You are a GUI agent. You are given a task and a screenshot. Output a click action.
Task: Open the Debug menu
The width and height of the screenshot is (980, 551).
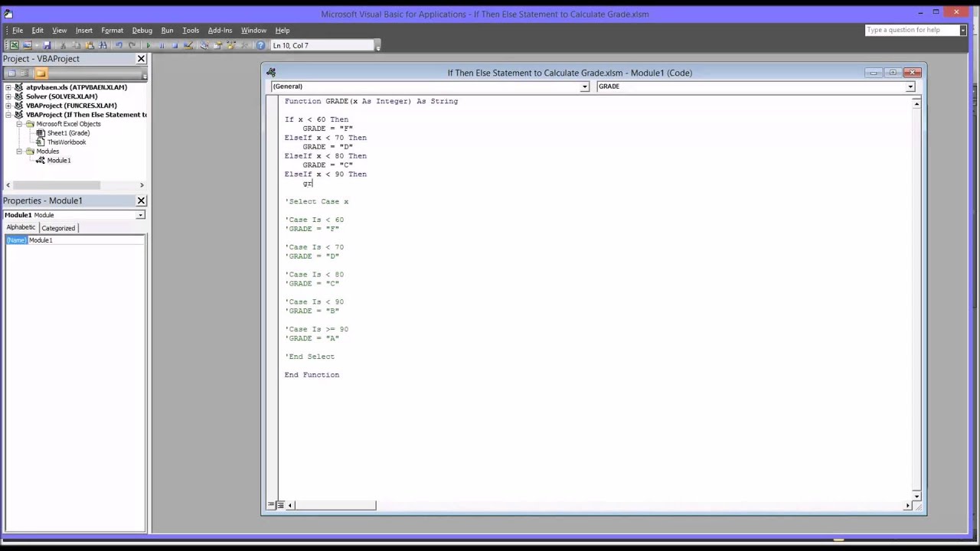tap(142, 31)
